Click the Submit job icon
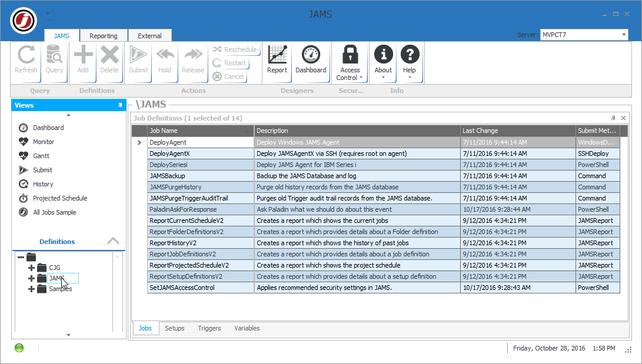Viewport: 642px width, 364px height. (x=138, y=60)
